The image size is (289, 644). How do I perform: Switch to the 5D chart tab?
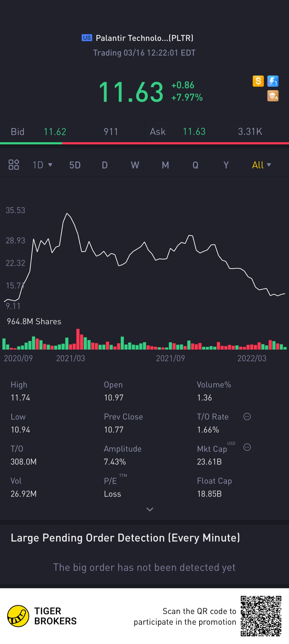click(x=75, y=165)
